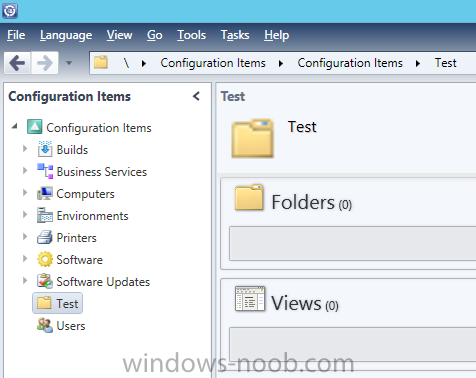This screenshot has width=476, height=378.
Task: Click the Users icon in the tree
Action: [45, 325]
